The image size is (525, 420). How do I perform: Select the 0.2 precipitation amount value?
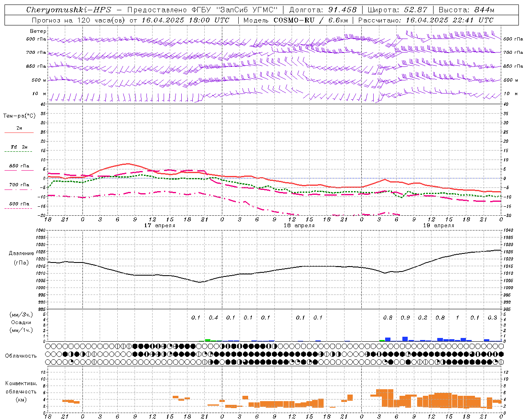pyautogui.click(x=422, y=317)
